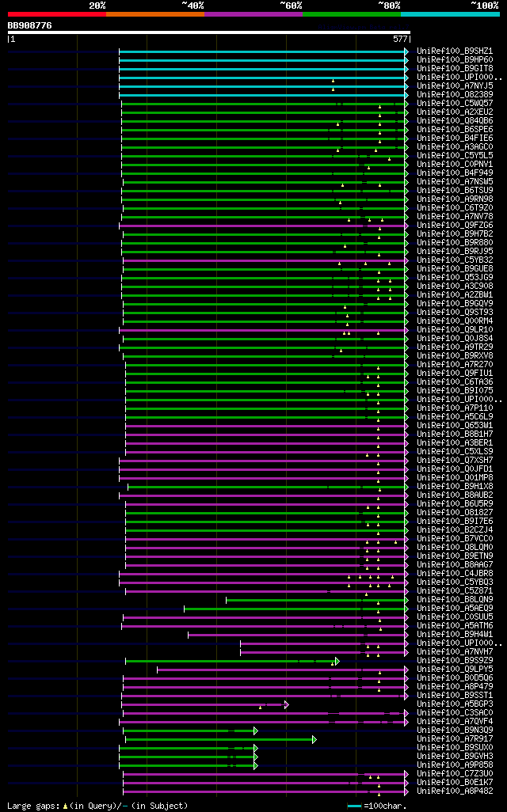Select subject label UniRef100_A8P482
Image resolution: width=507 pixels, height=812 pixels.
[x=455, y=791]
